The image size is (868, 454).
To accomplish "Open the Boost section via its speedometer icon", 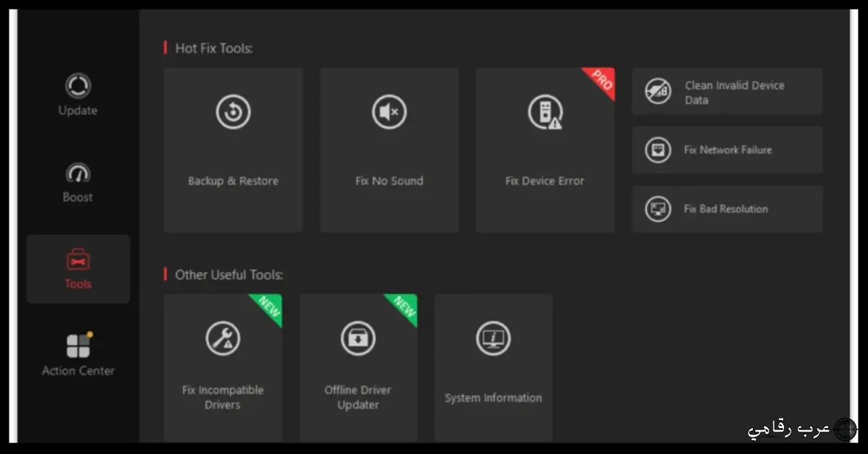I will [x=77, y=171].
